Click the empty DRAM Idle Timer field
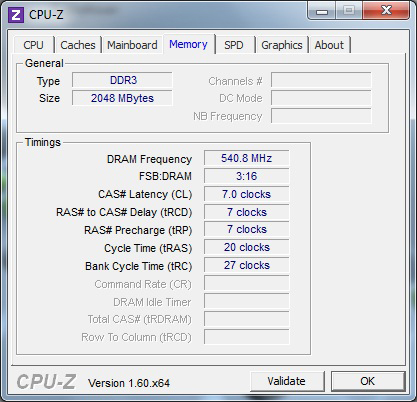Viewport: 417px width, 402px height. coord(247,301)
